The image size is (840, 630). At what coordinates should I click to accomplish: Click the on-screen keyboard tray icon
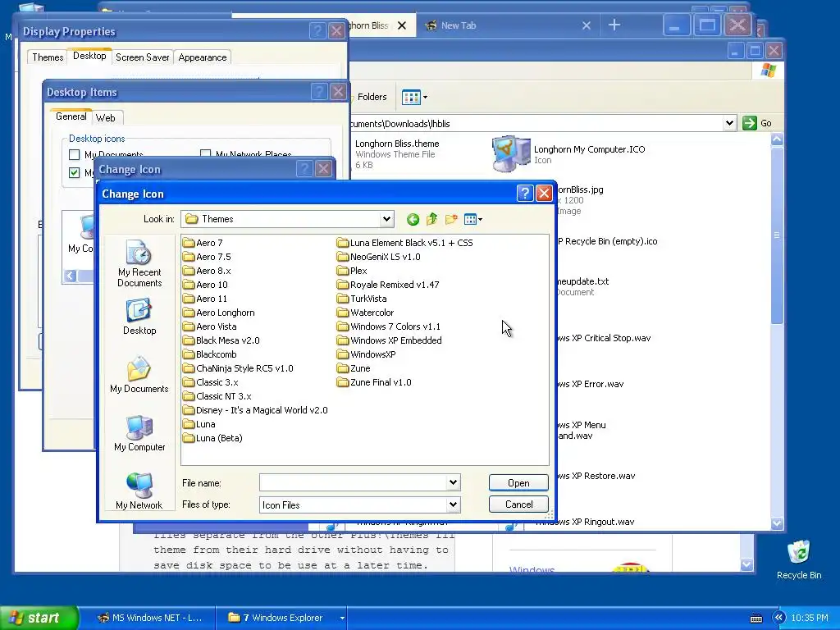(x=756, y=619)
